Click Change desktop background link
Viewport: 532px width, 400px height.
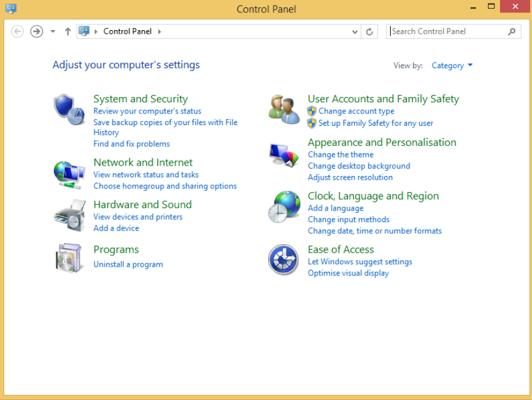pos(359,166)
